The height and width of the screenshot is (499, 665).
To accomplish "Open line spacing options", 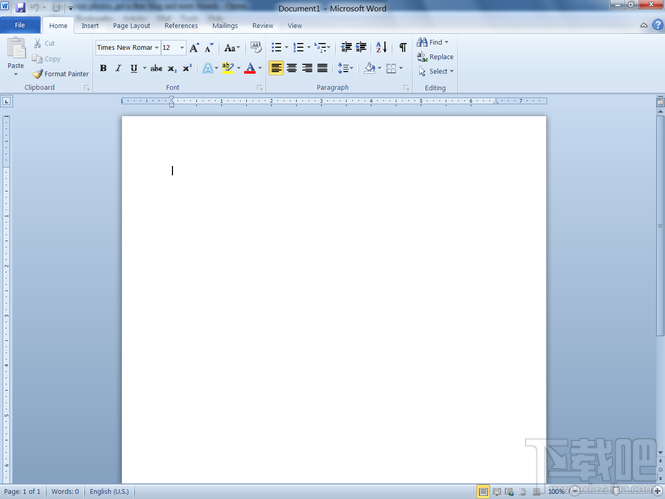I will tap(345, 68).
